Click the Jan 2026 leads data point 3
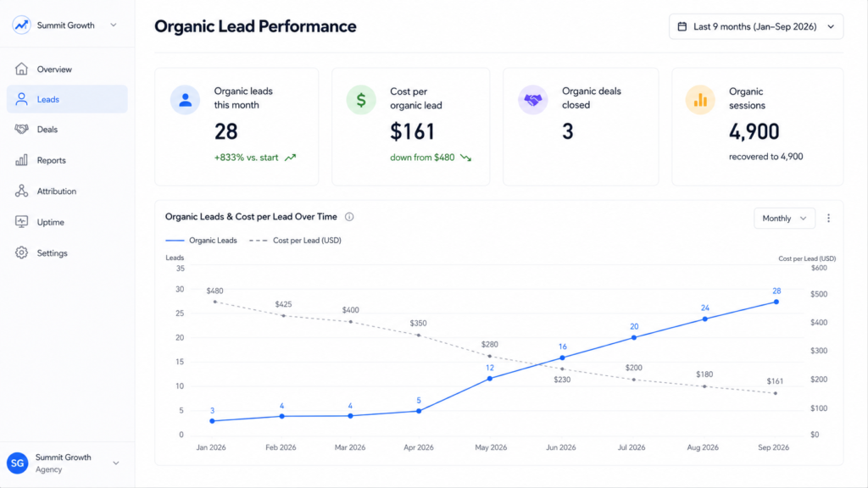This screenshot has height=488, width=868. coord(212,421)
